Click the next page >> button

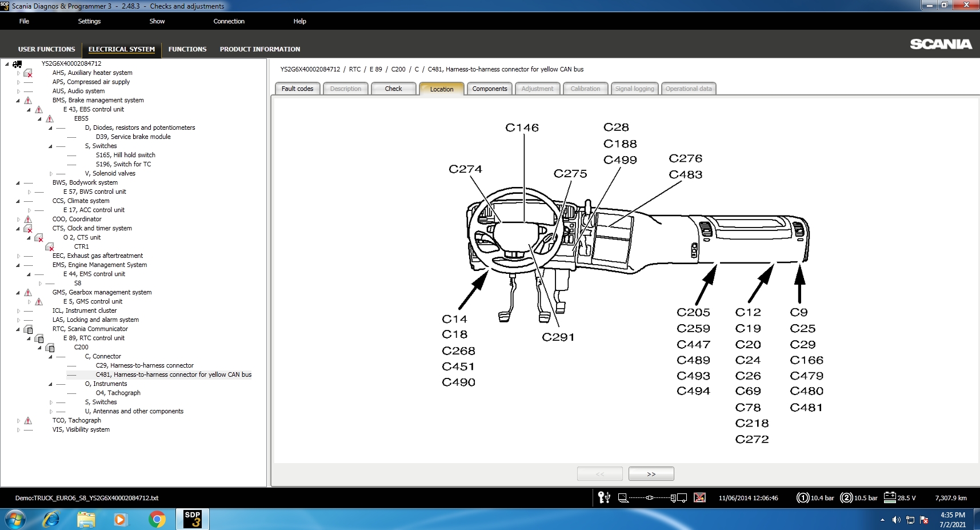click(651, 474)
